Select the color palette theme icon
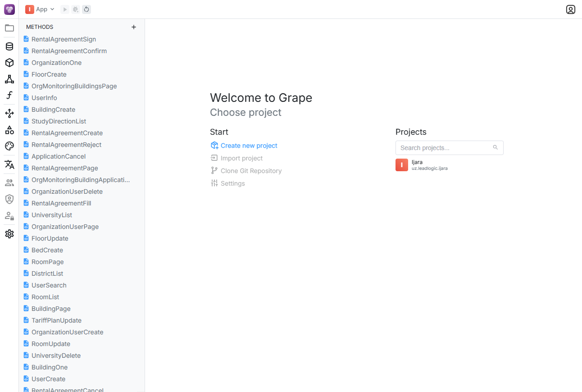 pyautogui.click(x=9, y=146)
